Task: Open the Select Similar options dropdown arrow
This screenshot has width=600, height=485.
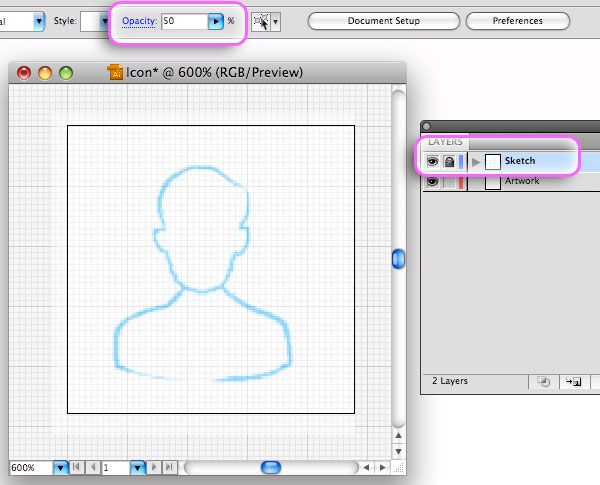Action: [276, 22]
